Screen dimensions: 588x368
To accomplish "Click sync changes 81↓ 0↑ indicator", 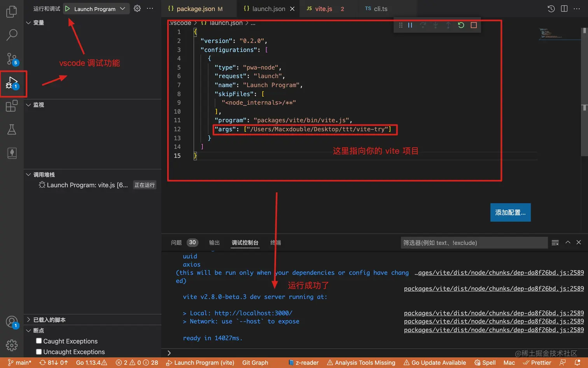I will pyautogui.click(x=54, y=363).
